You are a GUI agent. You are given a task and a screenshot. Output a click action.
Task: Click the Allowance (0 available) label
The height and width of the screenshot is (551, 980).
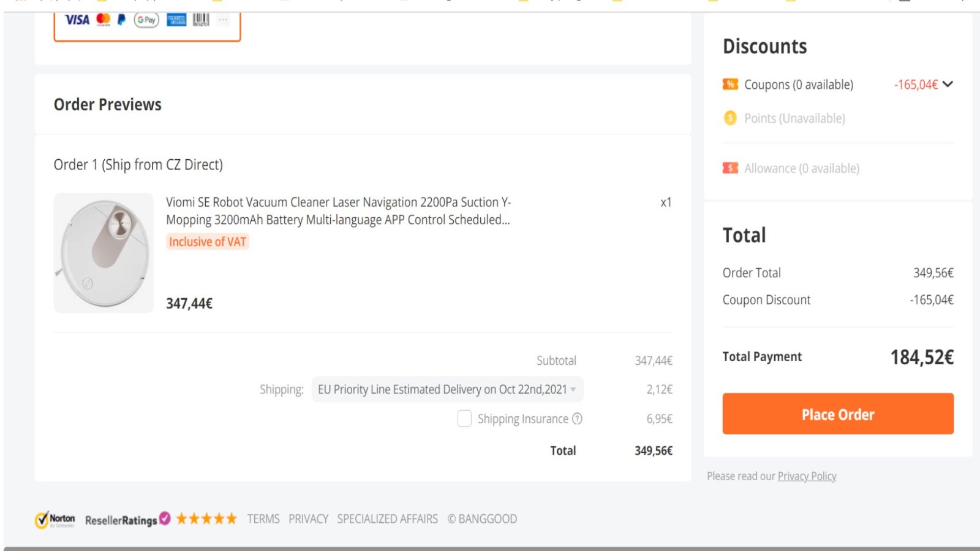pyautogui.click(x=802, y=168)
